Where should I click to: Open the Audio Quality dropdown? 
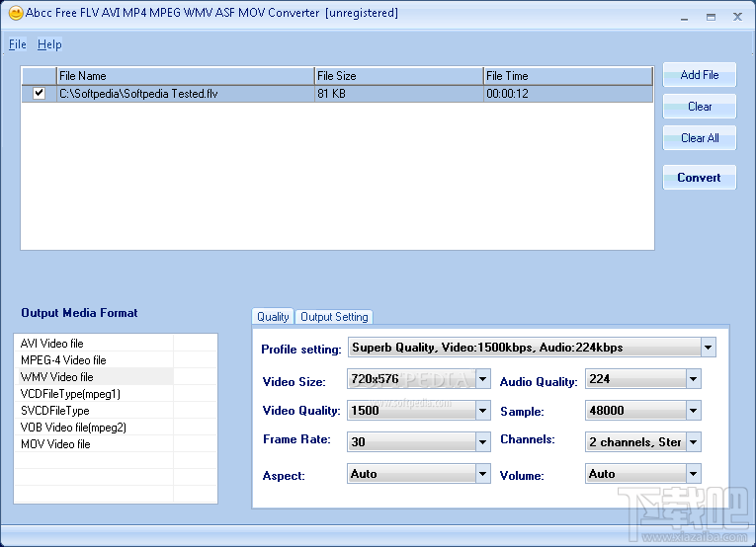point(694,379)
